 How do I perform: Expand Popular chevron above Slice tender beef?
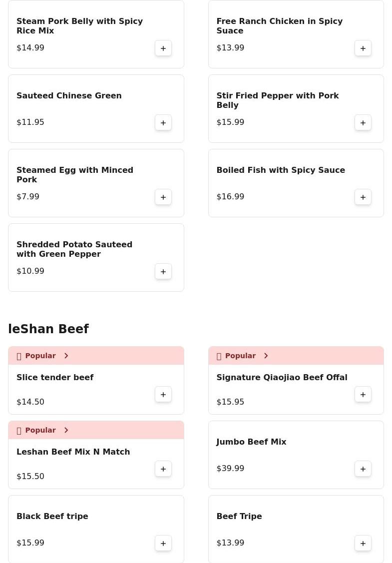coord(66,356)
